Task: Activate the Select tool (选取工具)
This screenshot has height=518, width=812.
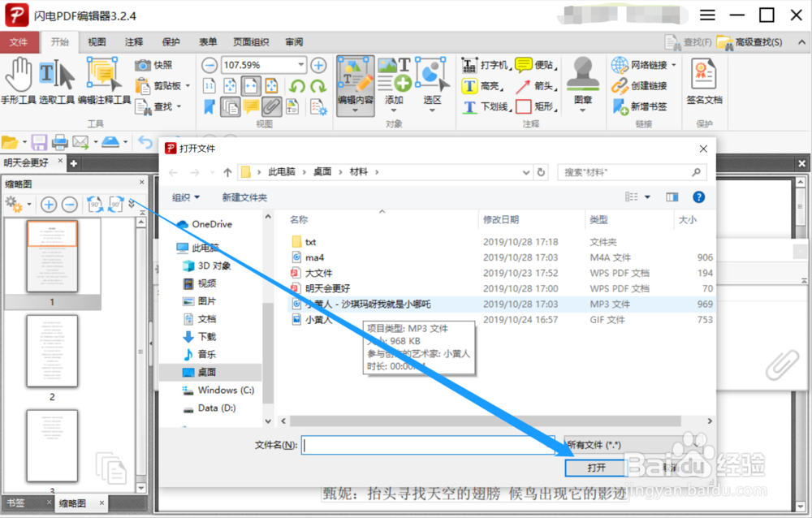Action: tap(57, 81)
